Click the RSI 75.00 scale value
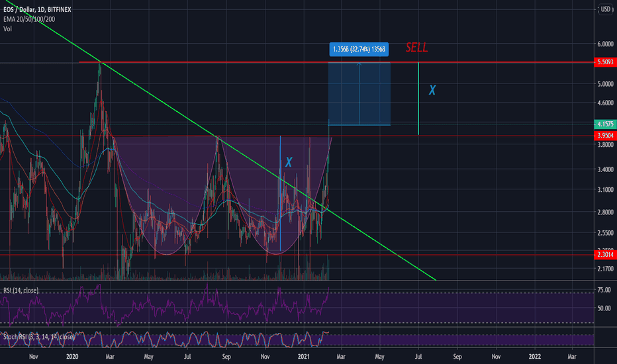Screen dimensions: 617x364 point(604,290)
